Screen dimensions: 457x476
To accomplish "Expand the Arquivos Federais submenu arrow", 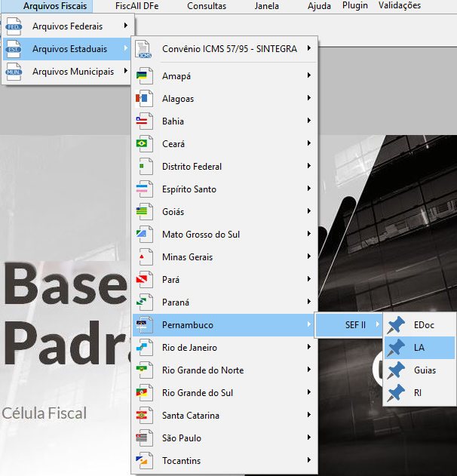I will click(126, 26).
